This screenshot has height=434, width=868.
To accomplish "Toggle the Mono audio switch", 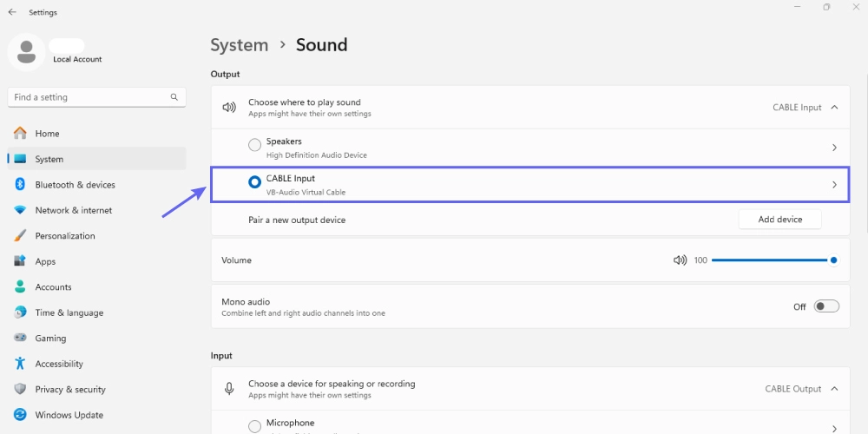I will (826, 306).
